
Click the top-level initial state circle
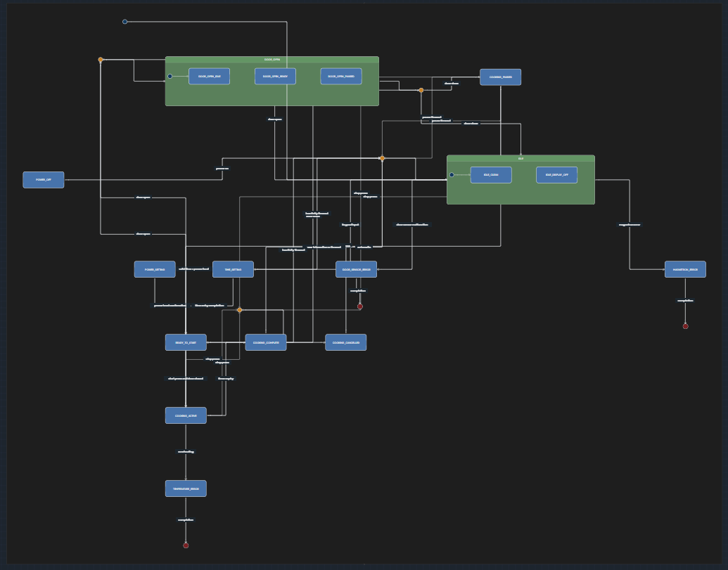[x=125, y=22]
